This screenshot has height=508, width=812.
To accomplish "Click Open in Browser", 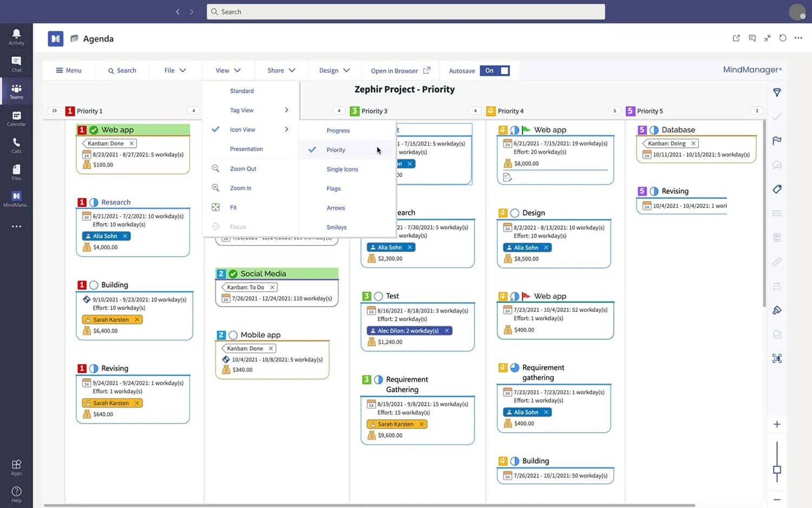I will 401,70.
